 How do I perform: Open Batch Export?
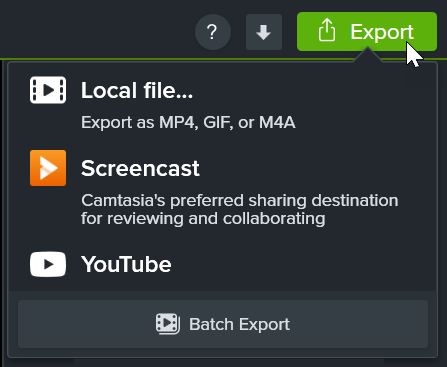[x=223, y=324]
